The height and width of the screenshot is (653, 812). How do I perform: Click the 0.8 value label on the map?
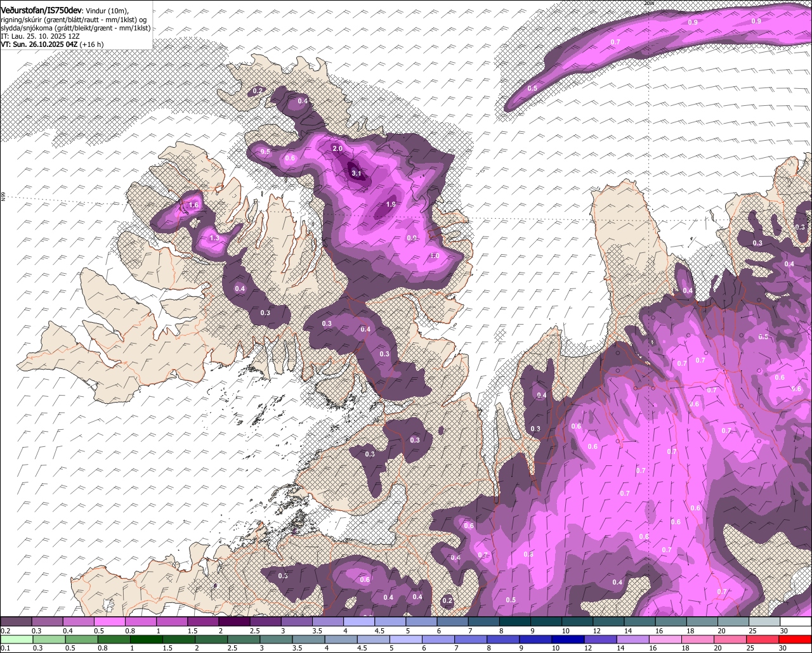(x=528, y=554)
